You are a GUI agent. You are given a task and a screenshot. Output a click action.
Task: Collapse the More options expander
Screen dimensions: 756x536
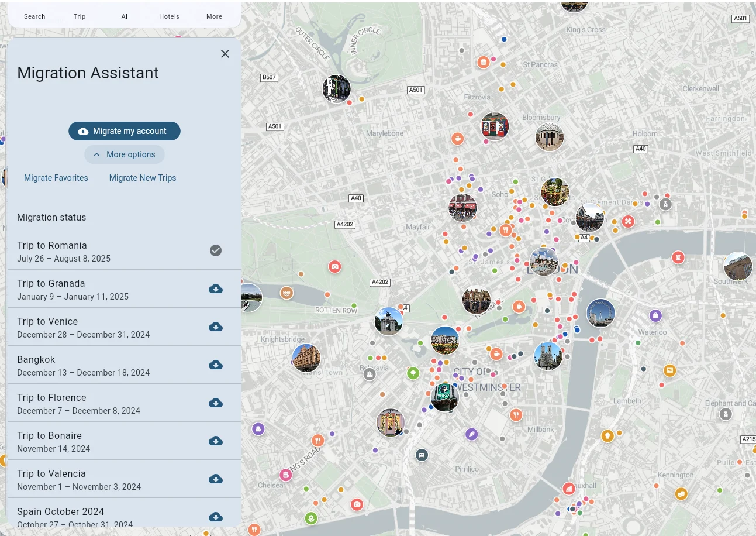[x=125, y=154]
